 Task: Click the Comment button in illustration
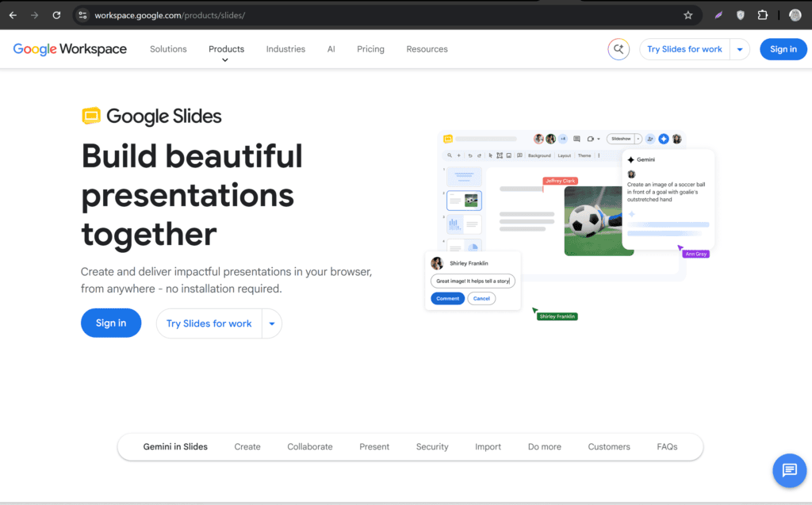447,298
